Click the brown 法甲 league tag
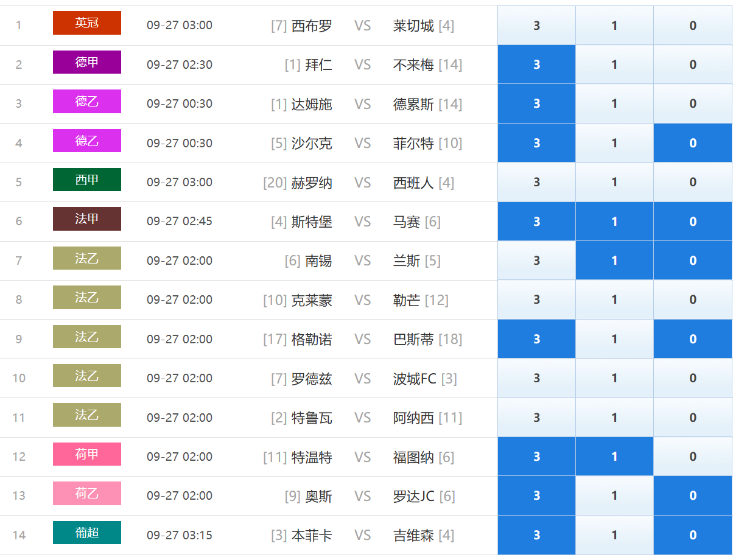This screenshot has height=560, width=733. [87, 219]
